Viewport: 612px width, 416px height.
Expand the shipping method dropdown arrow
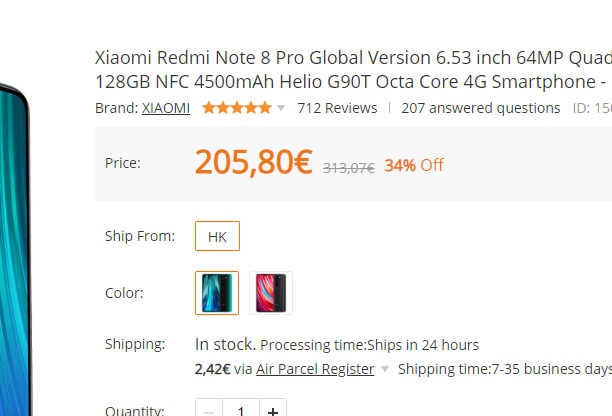[385, 370]
